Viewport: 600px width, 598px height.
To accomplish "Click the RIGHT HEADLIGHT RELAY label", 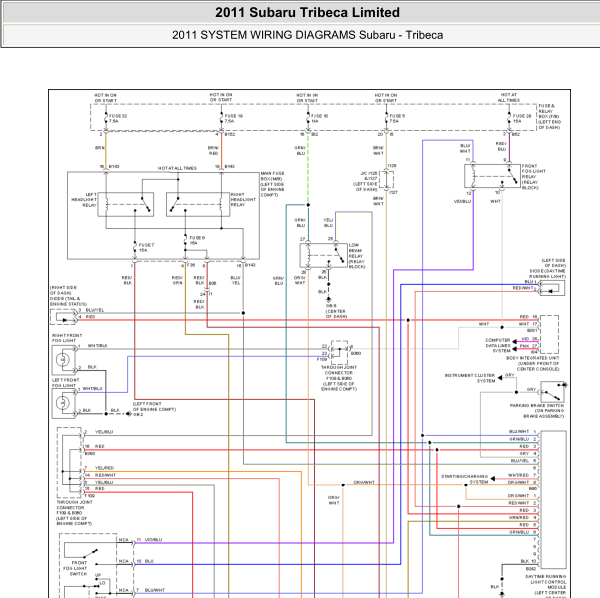I will (243, 200).
